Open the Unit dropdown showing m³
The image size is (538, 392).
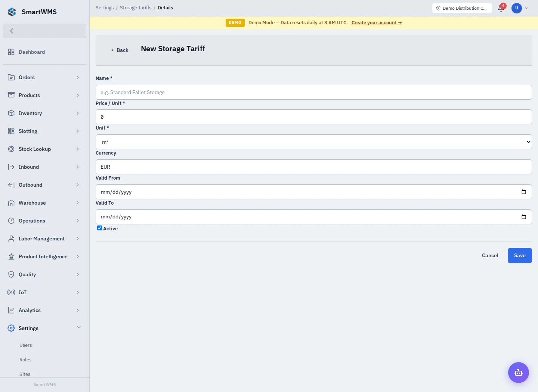click(314, 142)
